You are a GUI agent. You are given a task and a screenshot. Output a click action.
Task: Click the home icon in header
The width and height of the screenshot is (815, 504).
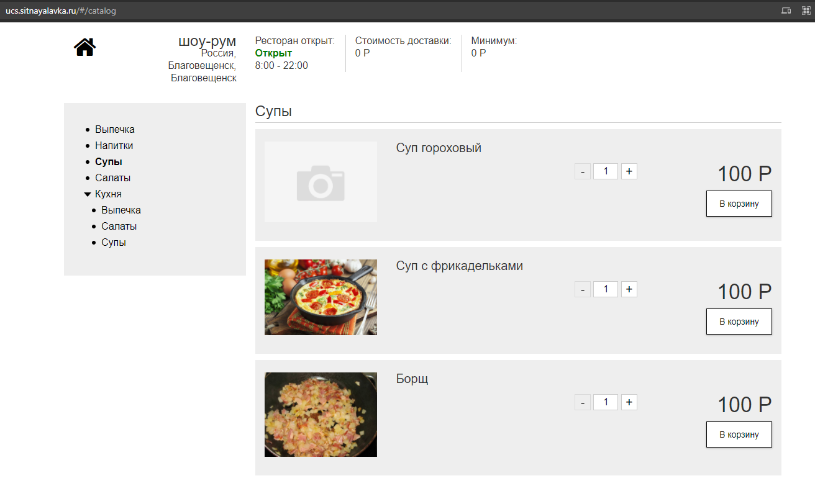[x=84, y=47]
